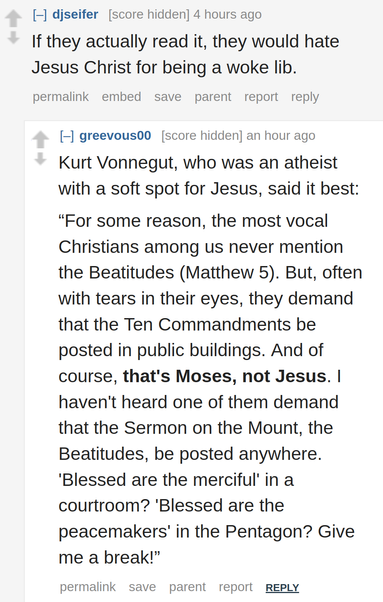Click underlined REPLY under greevous00's comment

click(282, 588)
